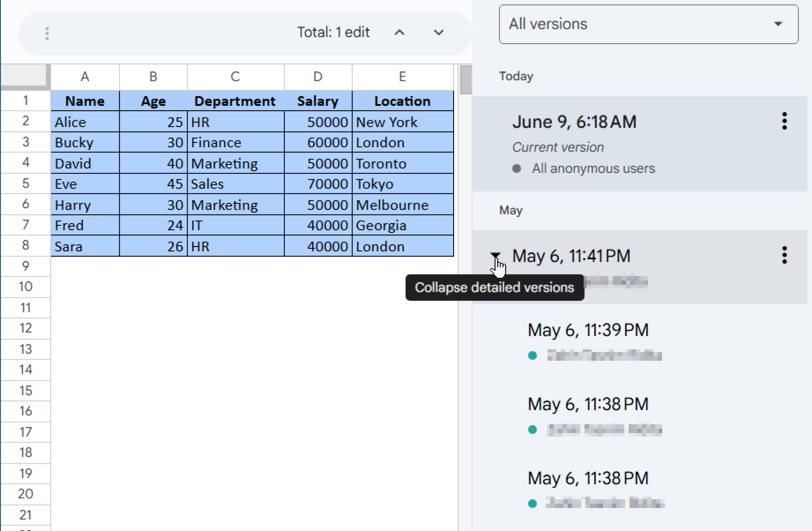
Task: Select column A header
Action: [x=85, y=77]
